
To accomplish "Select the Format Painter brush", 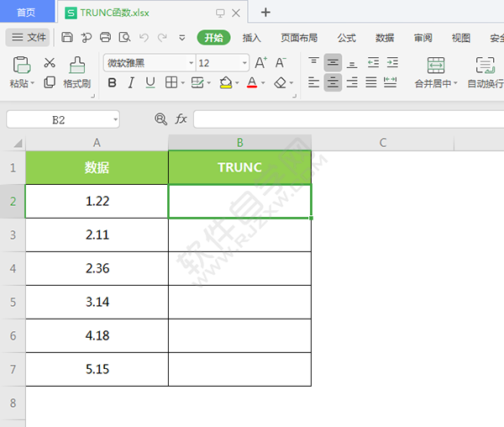I will pyautogui.click(x=77, y=65).
